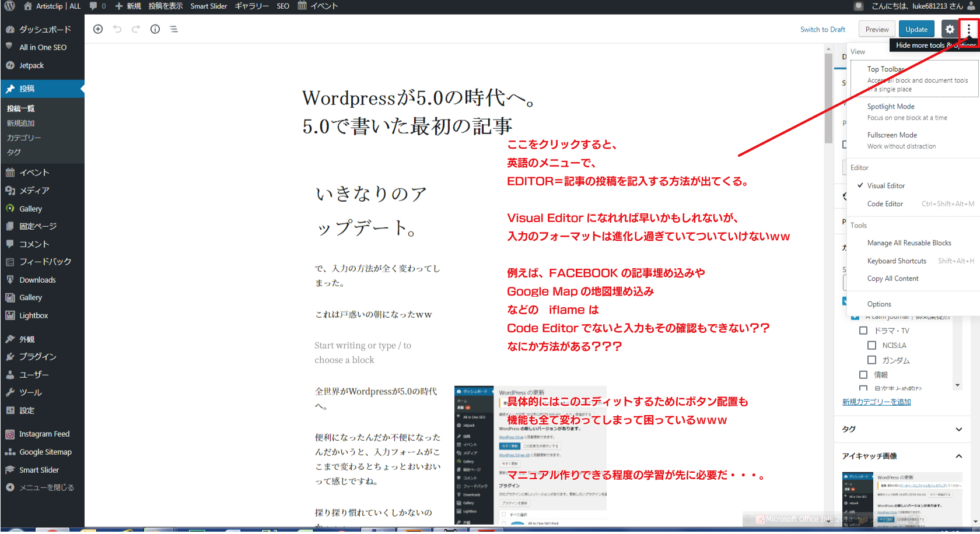Open the block navigation list icon
This screenshot has height=534, width=980.
tap(174, 29)
